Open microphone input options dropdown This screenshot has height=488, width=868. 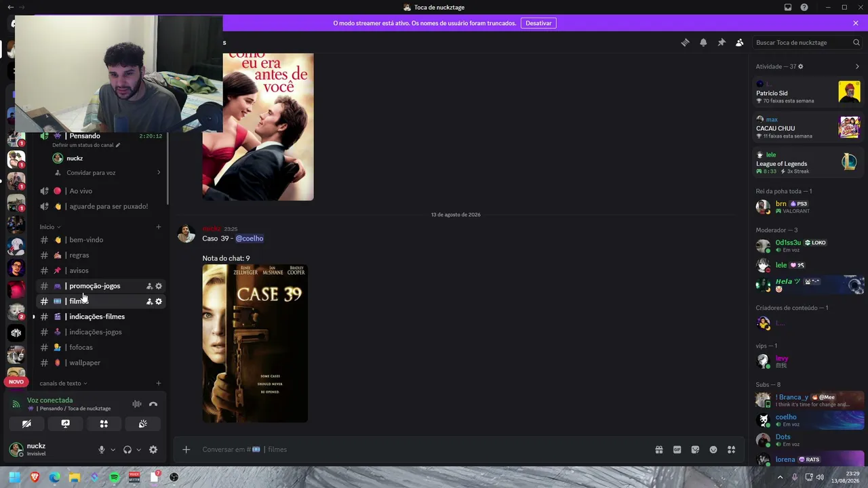[113, 449]
